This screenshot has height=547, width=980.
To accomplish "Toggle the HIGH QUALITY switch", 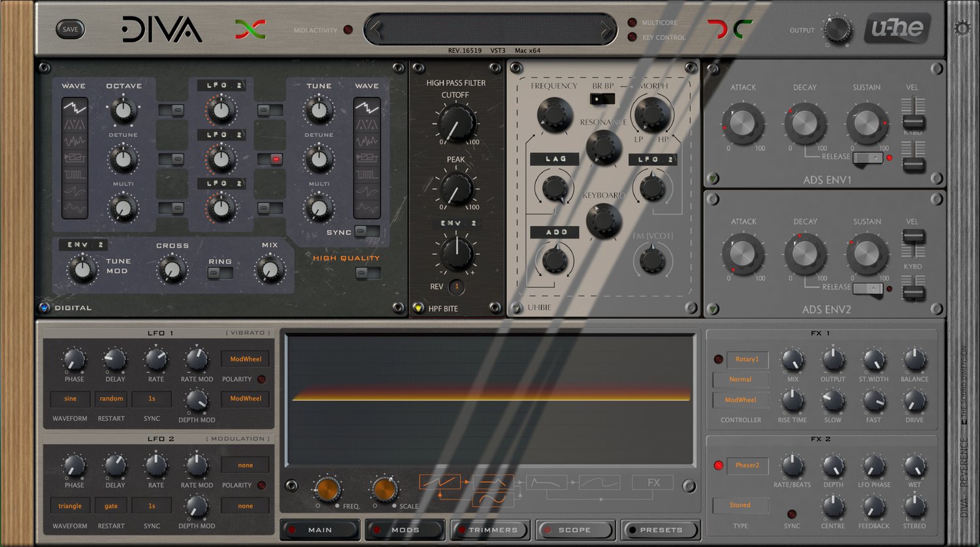I will coord(367,273).
